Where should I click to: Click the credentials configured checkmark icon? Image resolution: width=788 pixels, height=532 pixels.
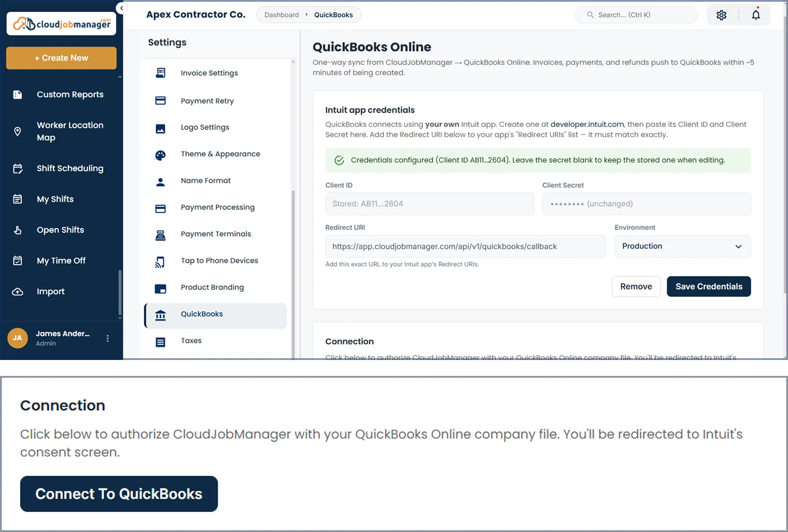(x=339, y=160)
